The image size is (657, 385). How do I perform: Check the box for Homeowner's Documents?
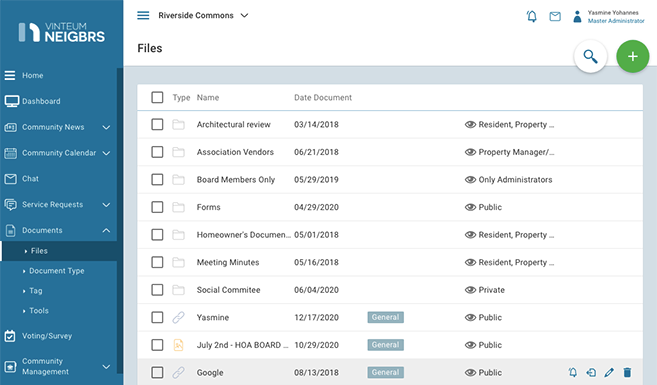tap(157, 235)
